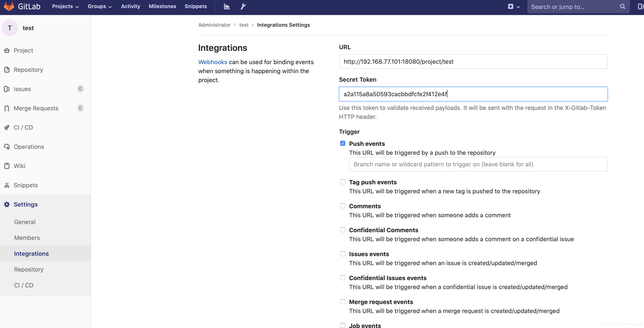Click the Operations cloud gear icon
644x328 pixels.
(x=7, y=147)
